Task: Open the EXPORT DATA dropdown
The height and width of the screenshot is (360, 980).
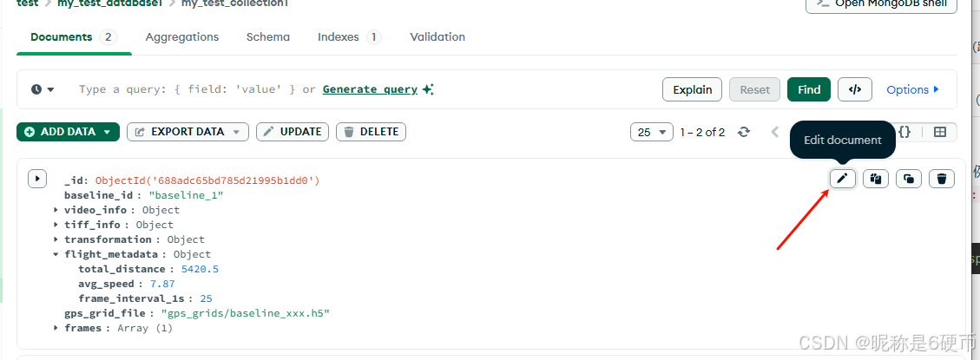Action: pos(187,132)
